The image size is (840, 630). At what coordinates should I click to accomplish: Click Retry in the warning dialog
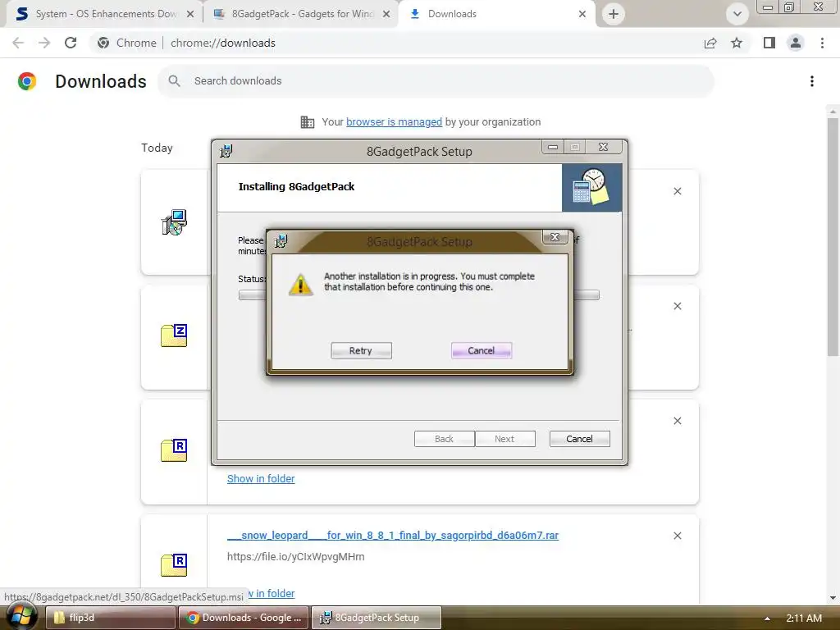click(361, 350)
